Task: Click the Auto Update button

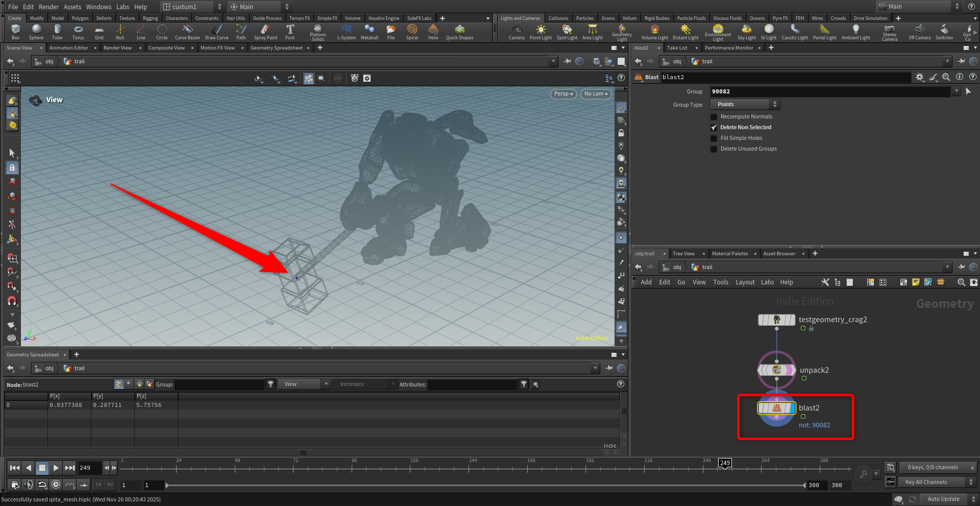Action: coord(943,499)
